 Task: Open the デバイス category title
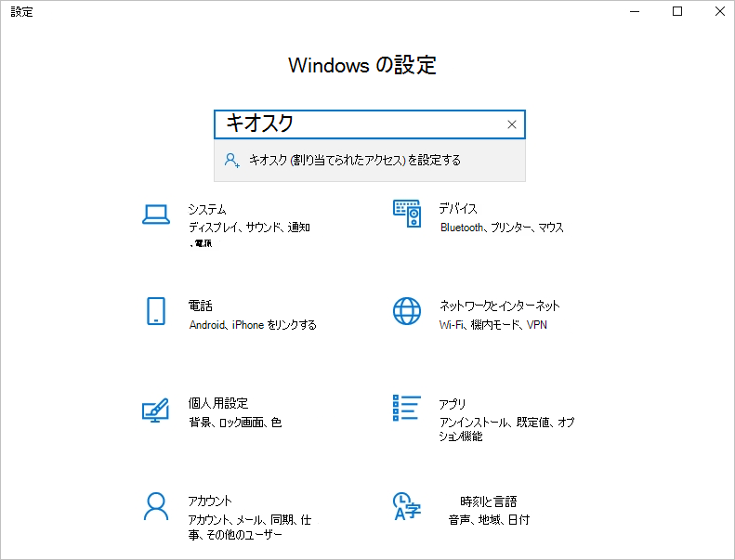tap(458, 208)
